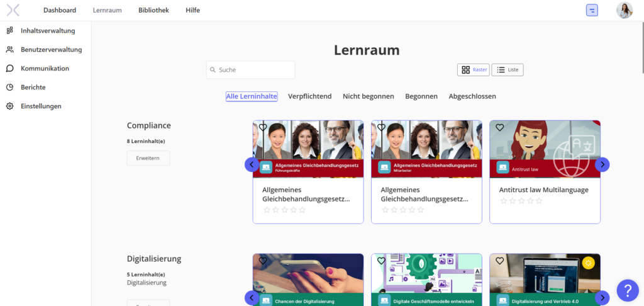Select the Verpflichtend filter tab
This screenshot has width=644, height=306.
coord(309,96)
